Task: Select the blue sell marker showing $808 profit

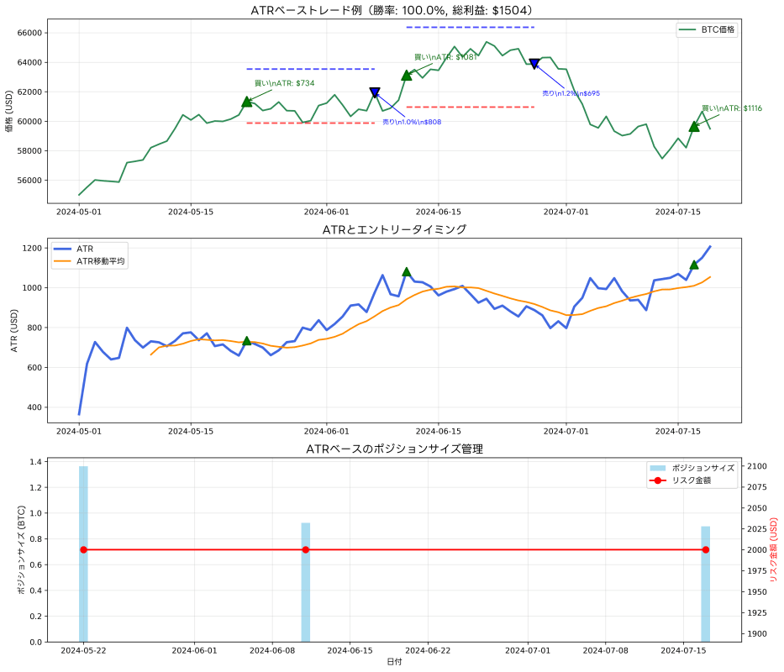Action: point(376,92)
